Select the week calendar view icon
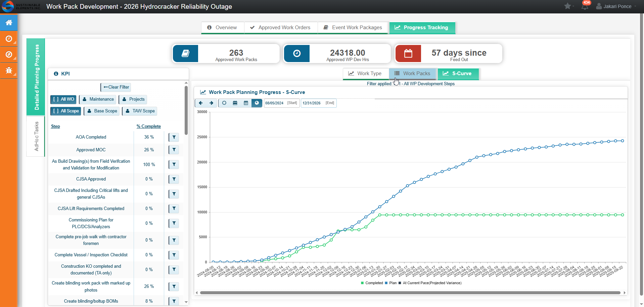The width and height of the screenshot is (644, 307). point(235,103)
